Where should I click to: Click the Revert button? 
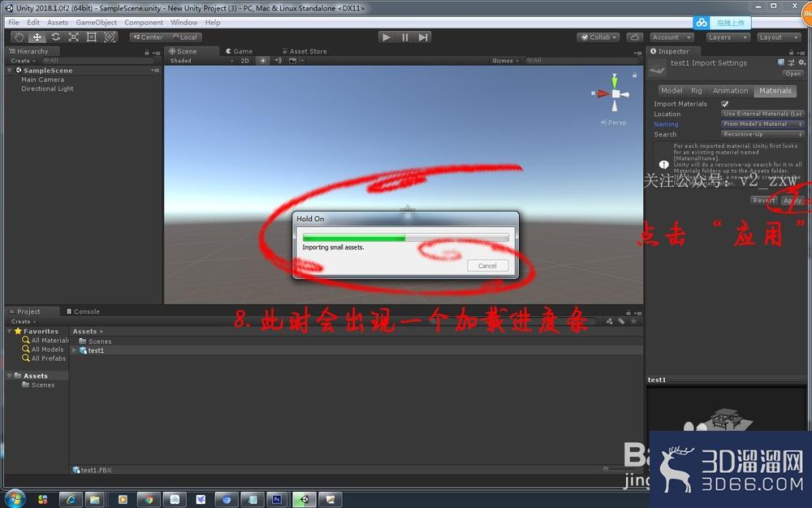click(x=764, y=200)
